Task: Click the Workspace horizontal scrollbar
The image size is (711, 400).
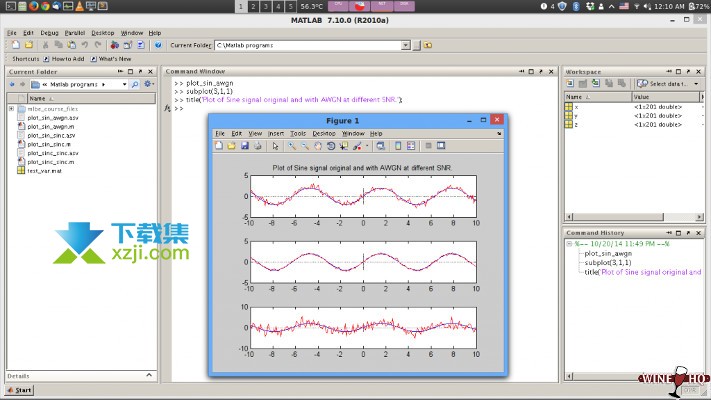Action: point(618,217)
